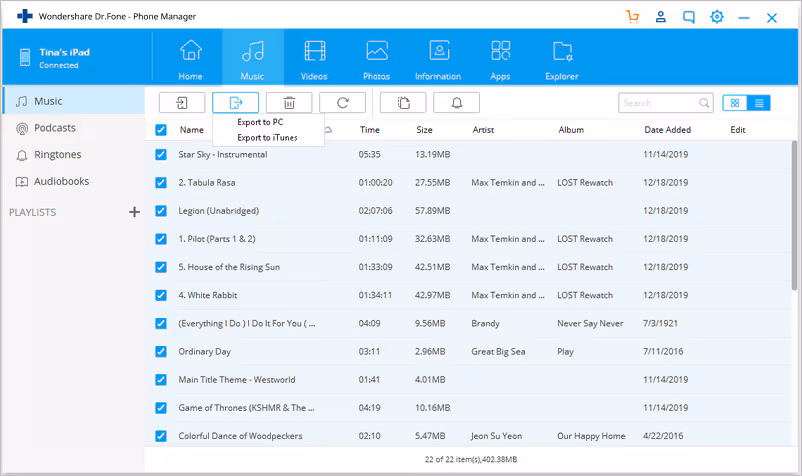This screenshot has height=476, width=802.
Task: Add a new playlist with plus icon
Action: tap(134, 212)
